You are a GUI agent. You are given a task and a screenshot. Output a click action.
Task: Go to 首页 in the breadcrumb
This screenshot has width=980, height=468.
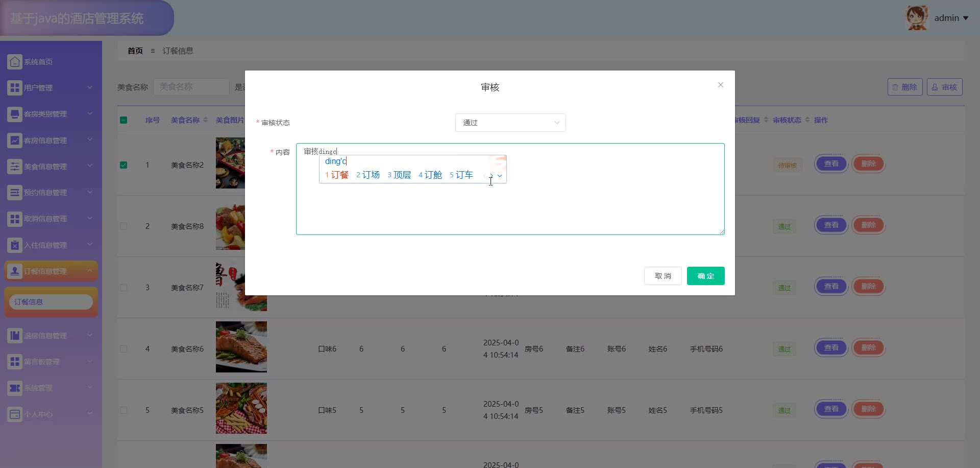tap(135, 51)
